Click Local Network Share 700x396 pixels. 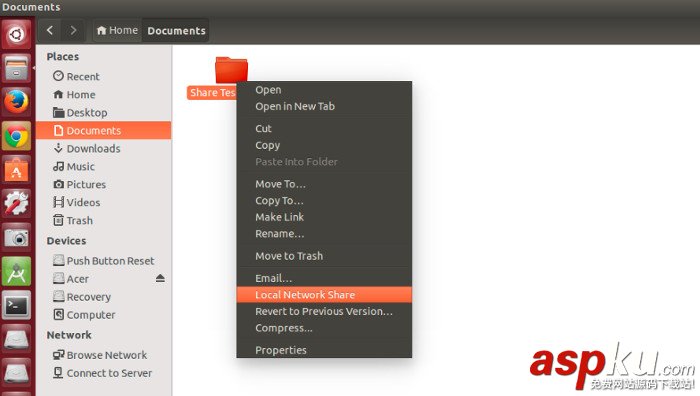tap(324, 295)
